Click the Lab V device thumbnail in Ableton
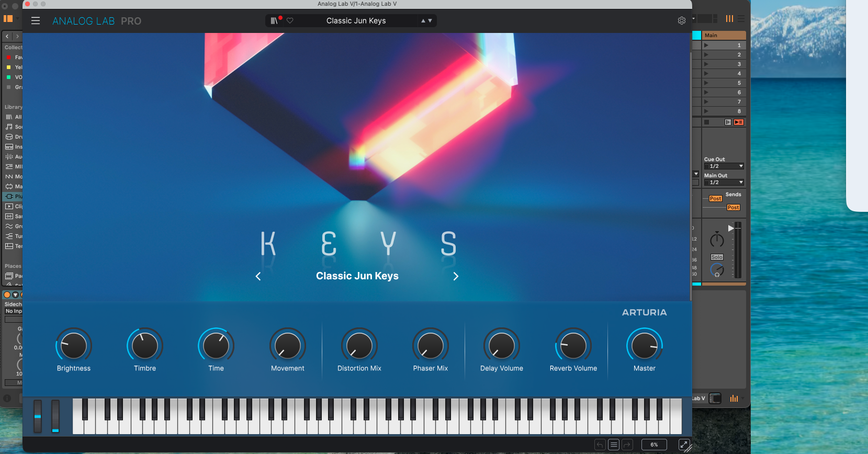 [x=715, y=399]
